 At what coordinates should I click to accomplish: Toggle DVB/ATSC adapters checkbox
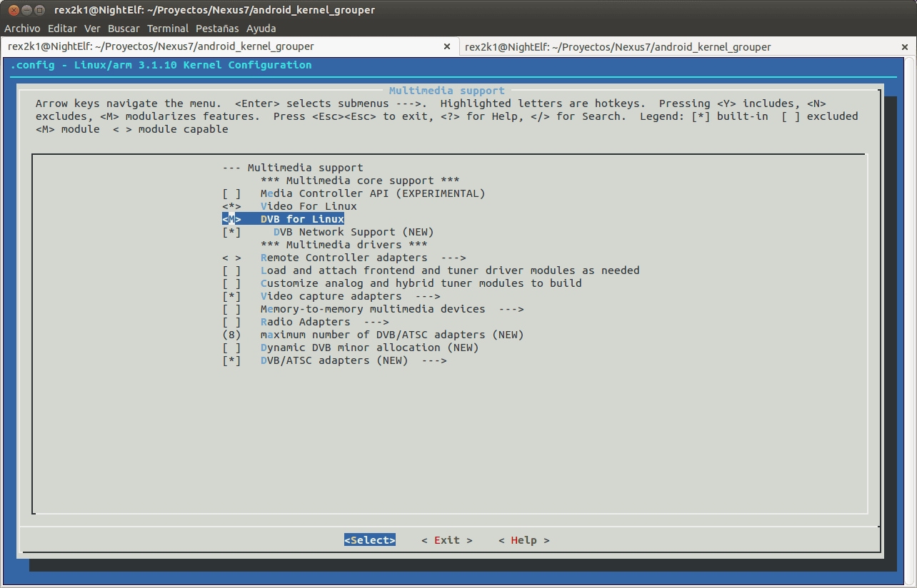pos(231,360)
